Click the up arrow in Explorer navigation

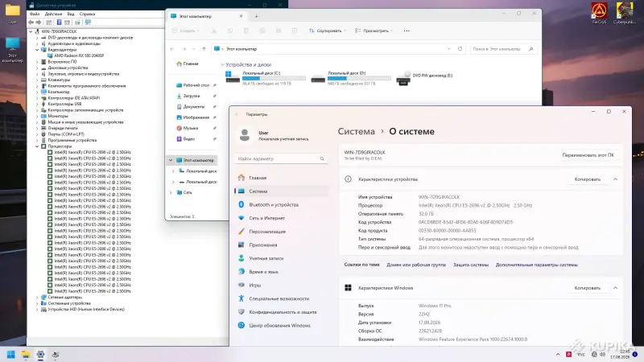204,49
